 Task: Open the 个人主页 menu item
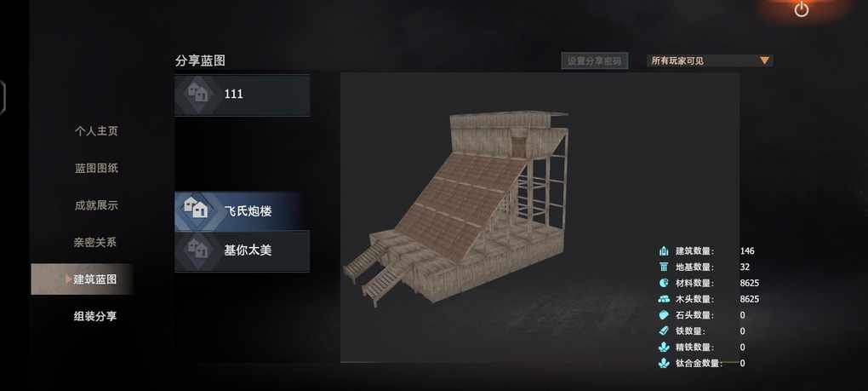pyautogui.click(x=96, y=131)
